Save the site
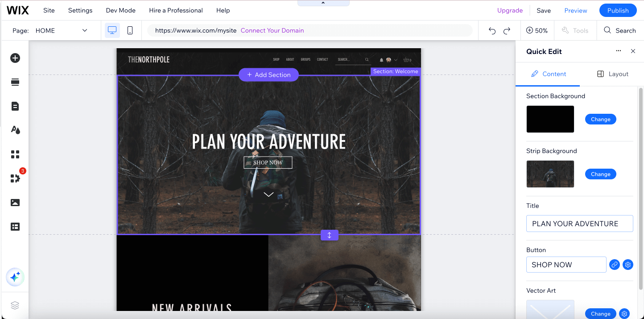Screen dimensions: 644x319 (x=544, y=10)
